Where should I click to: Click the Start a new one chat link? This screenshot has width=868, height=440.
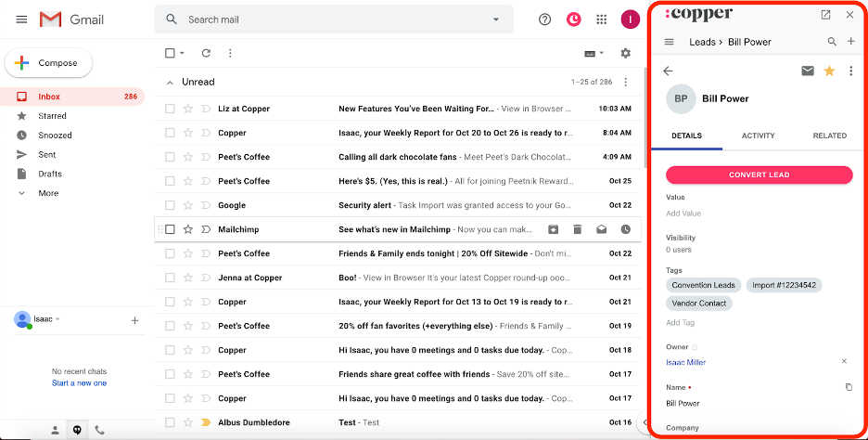[79, 383]
